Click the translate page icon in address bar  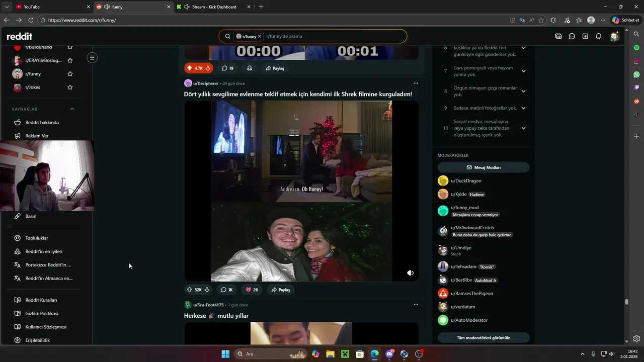click(522, 20)
